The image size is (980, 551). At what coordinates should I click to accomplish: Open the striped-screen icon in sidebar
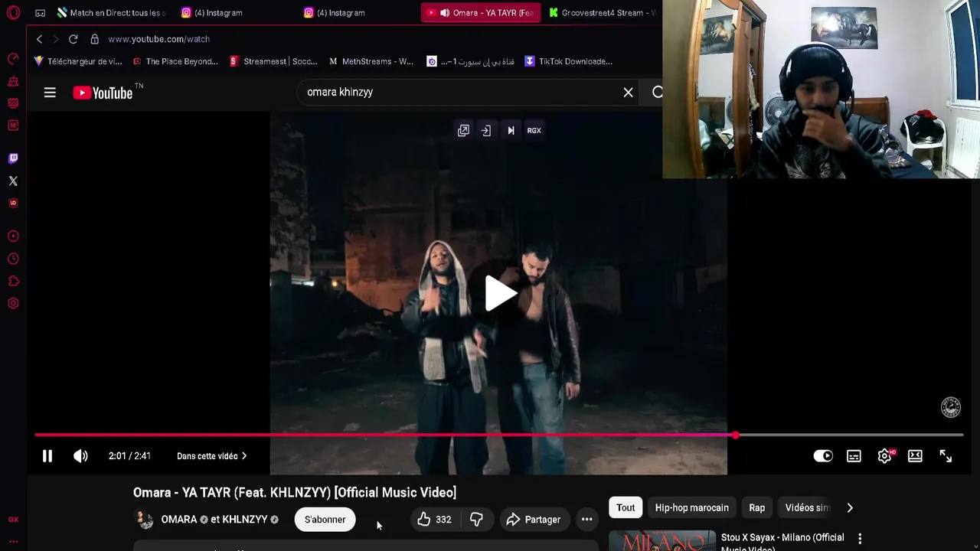13,103
